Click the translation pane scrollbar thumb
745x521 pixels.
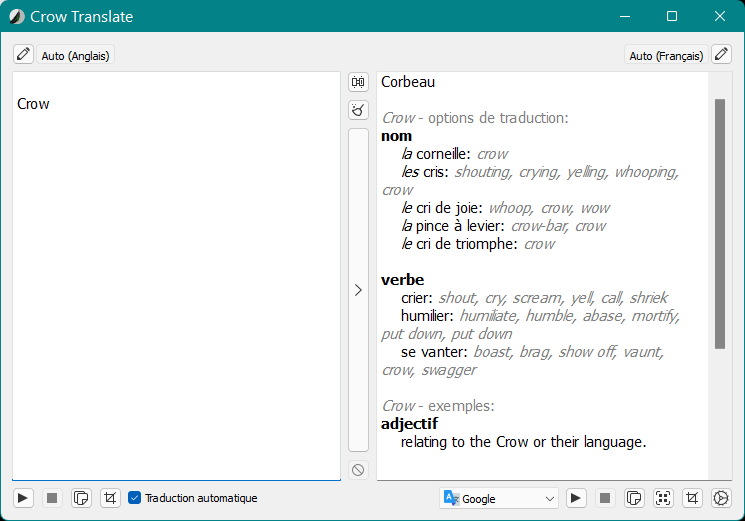[720, 224]
